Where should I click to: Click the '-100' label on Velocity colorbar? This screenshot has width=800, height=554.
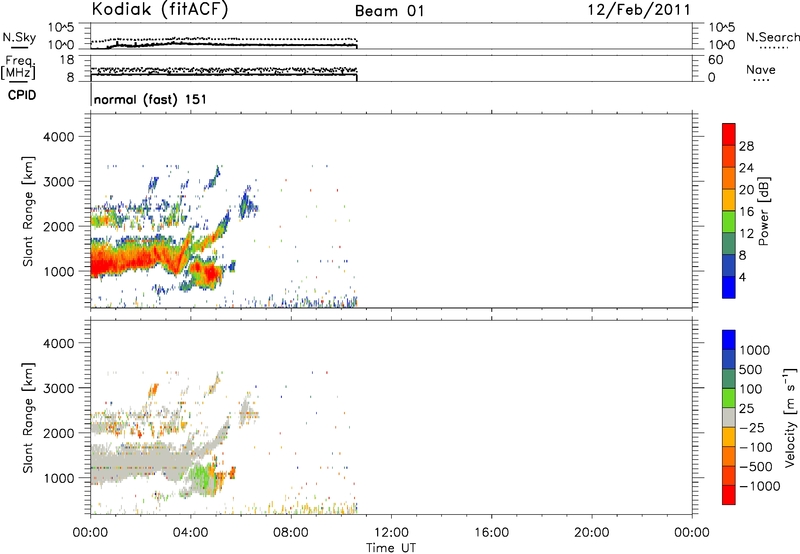pyautogui.click(x=756, y=447)
